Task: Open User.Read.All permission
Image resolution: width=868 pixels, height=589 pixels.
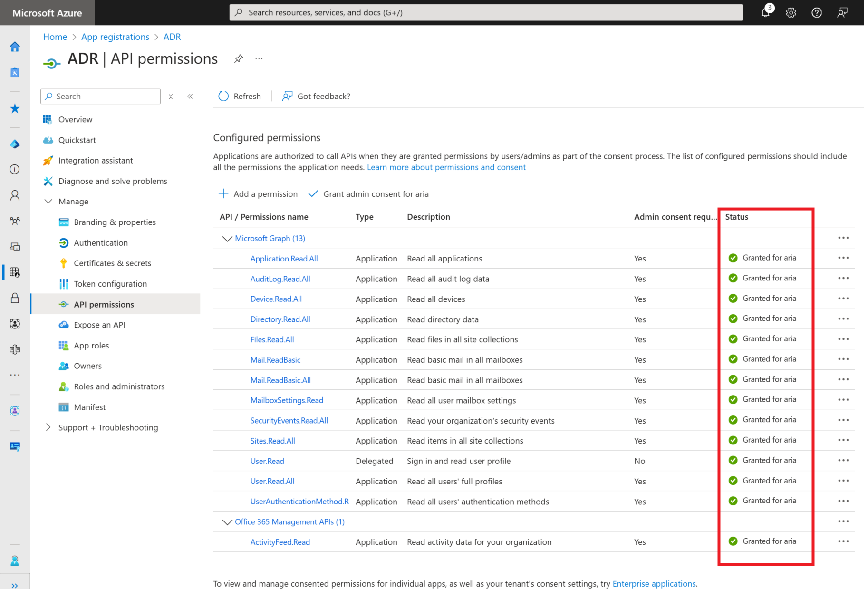Action: pos(272,482)
